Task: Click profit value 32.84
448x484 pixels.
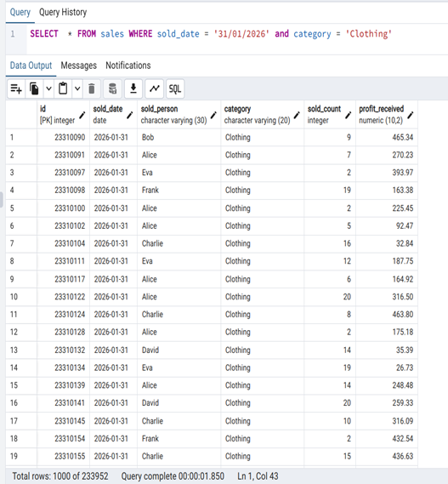Action: 387,243
